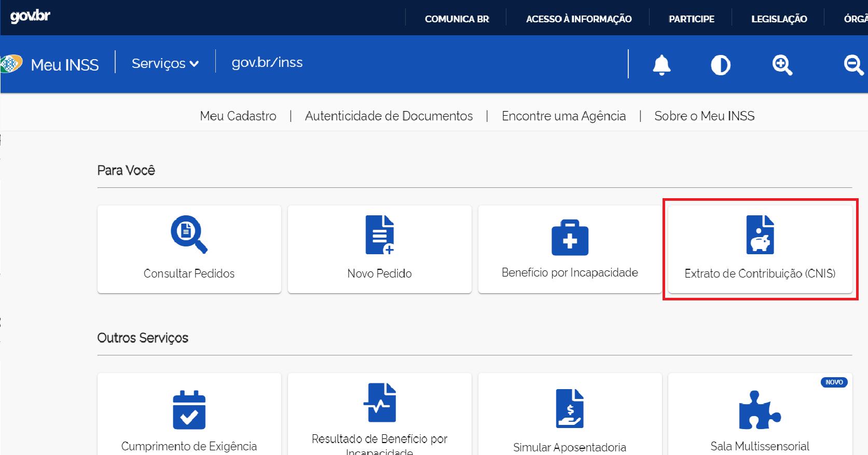The image size is (868, 455).
Task: Toggle high contrast mode icon
Action: (721, 65)
